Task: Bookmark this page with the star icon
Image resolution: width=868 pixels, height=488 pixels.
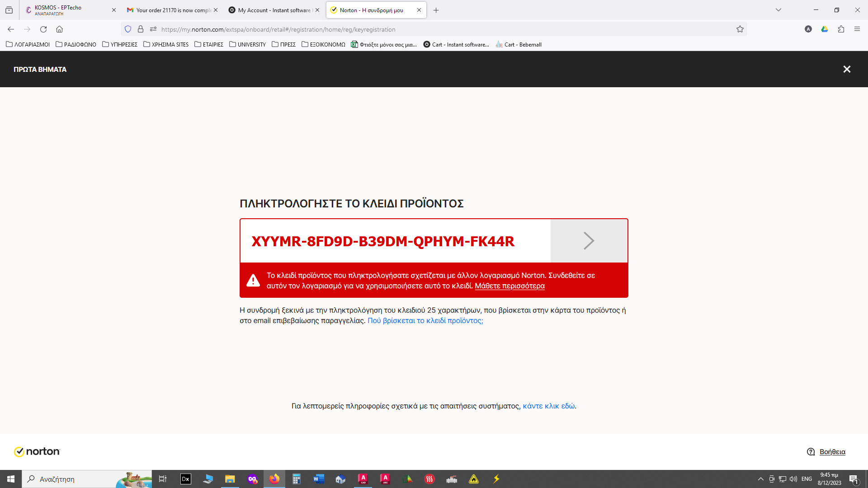Action: tap(740, 29)
